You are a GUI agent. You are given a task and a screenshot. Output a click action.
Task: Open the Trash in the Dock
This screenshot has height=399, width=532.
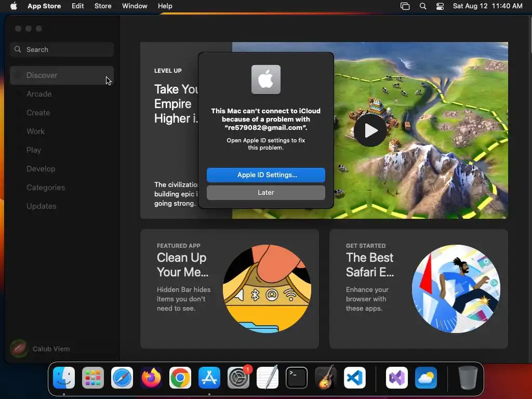pyautogui.click(x=468, y=378)
